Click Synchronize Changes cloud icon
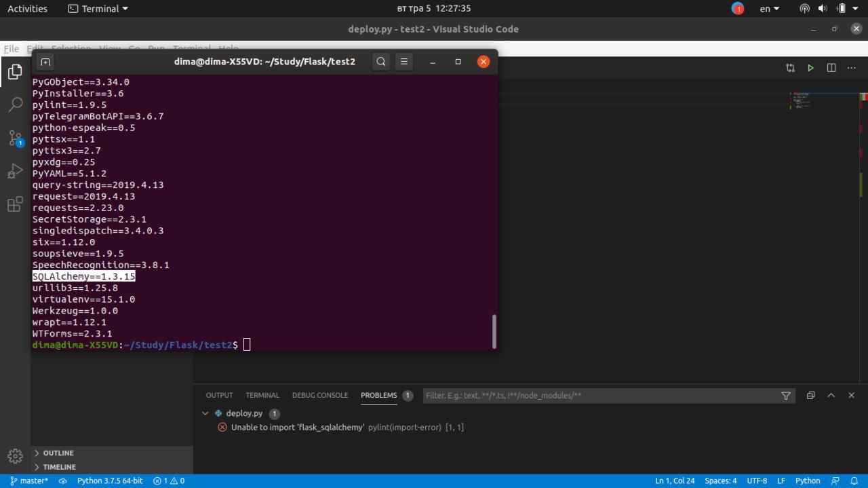Image resolution: width=868 pixels, height=488 pixels. coord(63,481)
